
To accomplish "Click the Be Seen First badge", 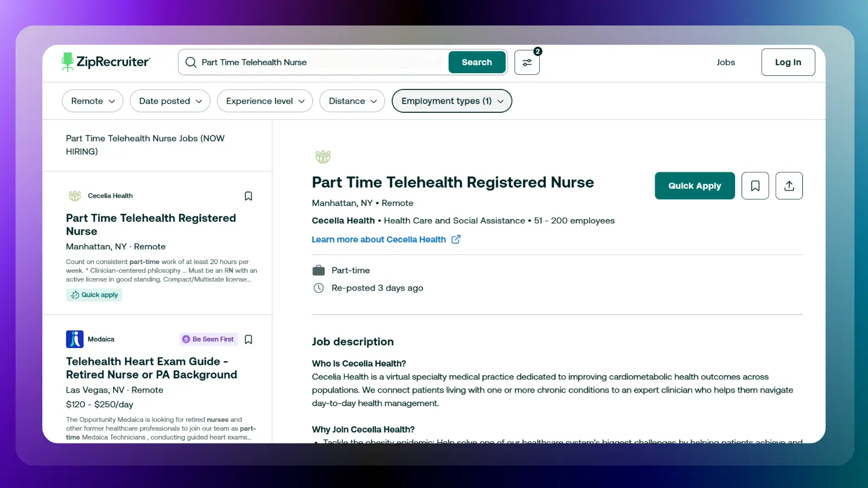I will (209, 339).
